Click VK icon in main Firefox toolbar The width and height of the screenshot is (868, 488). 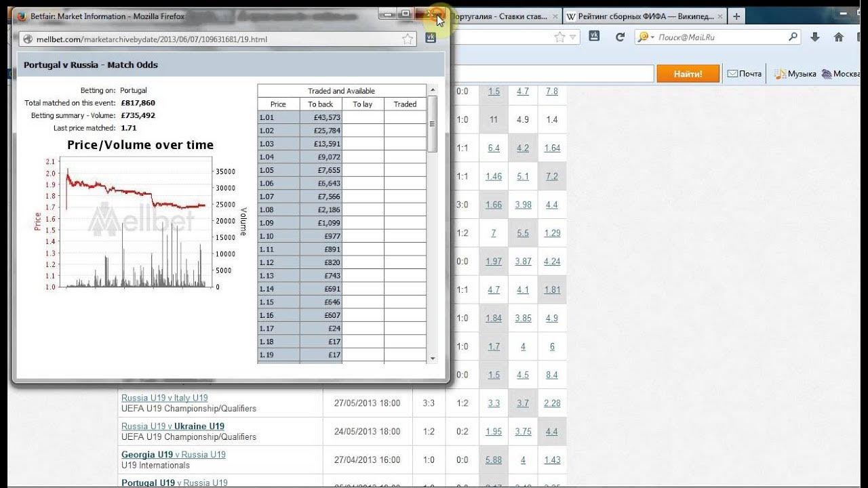click(595, 37)
